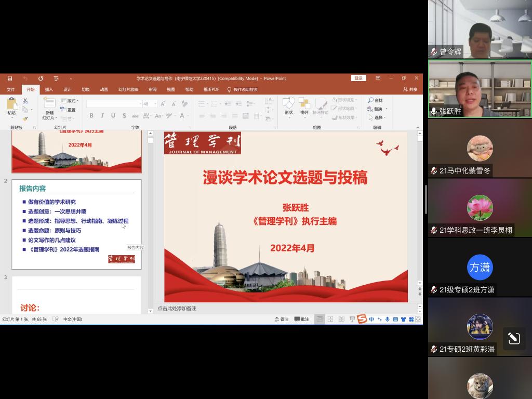This screenshot has width=532, height=399.
Task: Select slide 2 报告内容 thumbnail
Action: pyautogui.click(x=77, y=224)
